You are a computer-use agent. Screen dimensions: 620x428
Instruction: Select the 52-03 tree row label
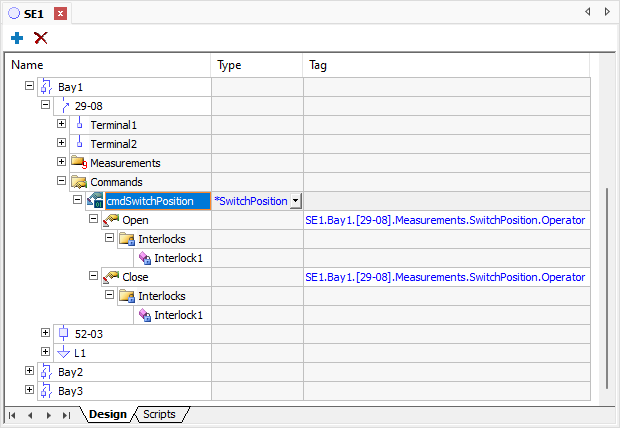pyautogui.click(x=89, y=334)
